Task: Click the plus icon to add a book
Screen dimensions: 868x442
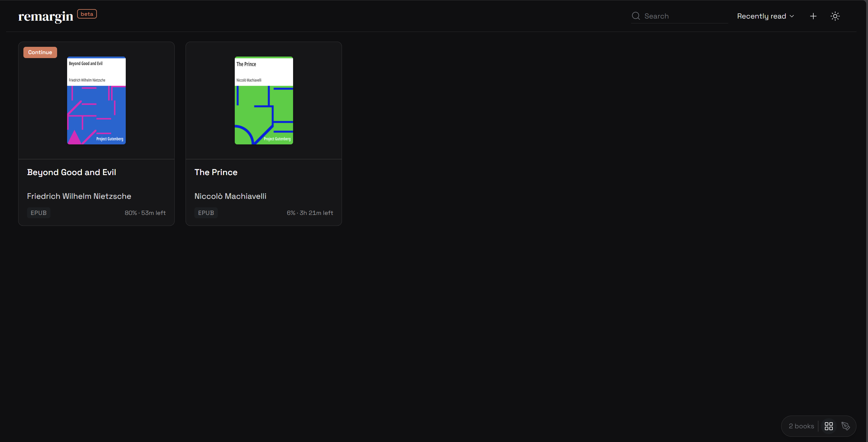Action: tap(813, 16)
